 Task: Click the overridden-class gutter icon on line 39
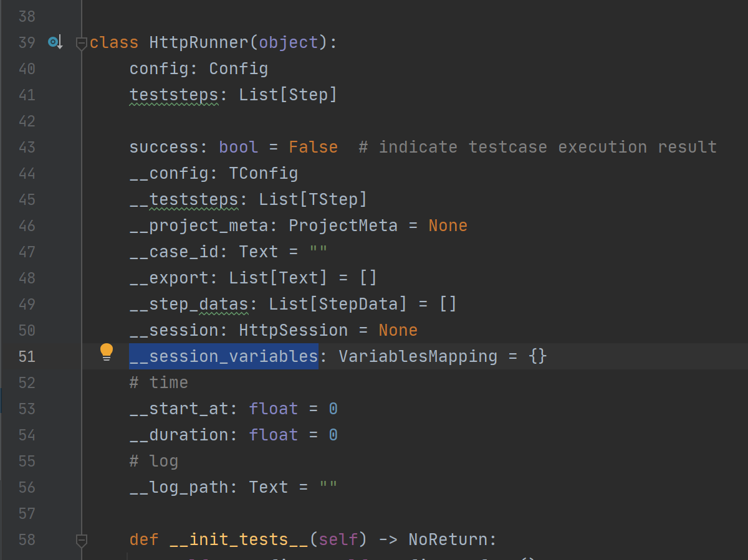tap(55, 42)
